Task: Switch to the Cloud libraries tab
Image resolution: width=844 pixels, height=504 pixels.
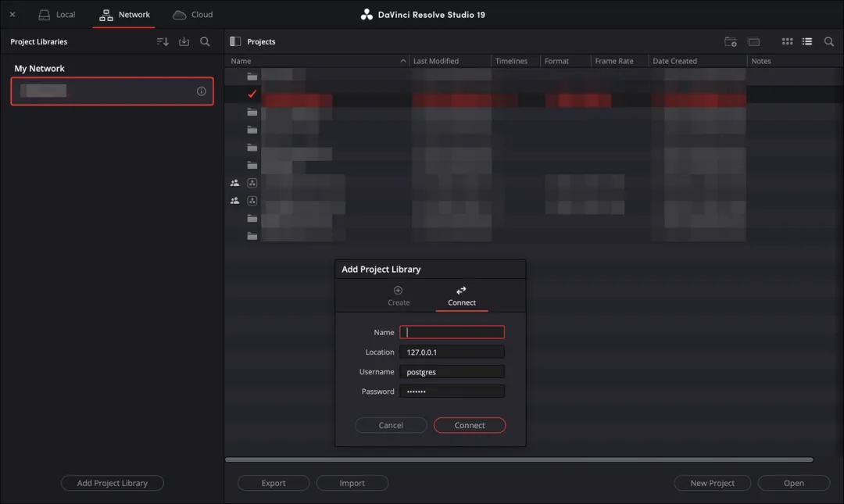Action: point(193,15)
